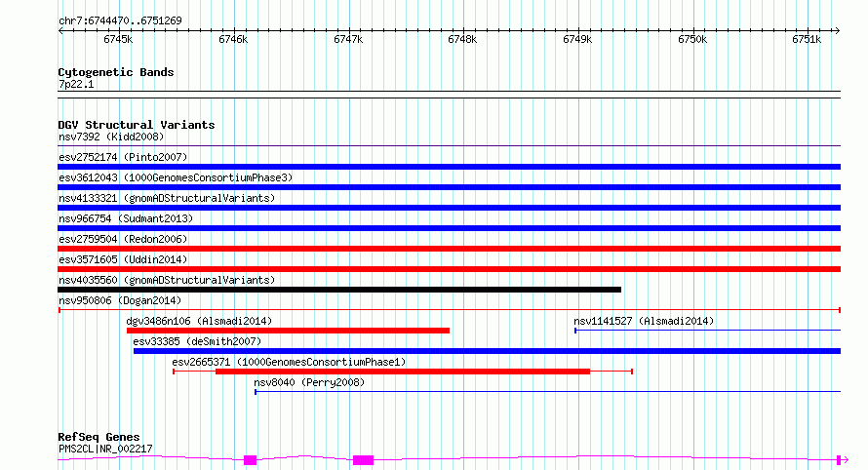Click the blue bar under esv3612043
Screen dimensions: 868x470
[x=449, y=187]
